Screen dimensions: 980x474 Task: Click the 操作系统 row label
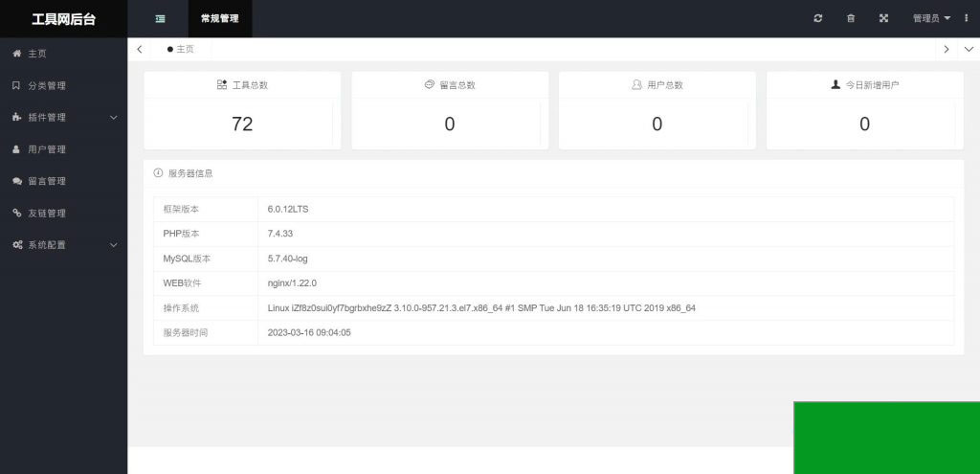coord(181,307)
